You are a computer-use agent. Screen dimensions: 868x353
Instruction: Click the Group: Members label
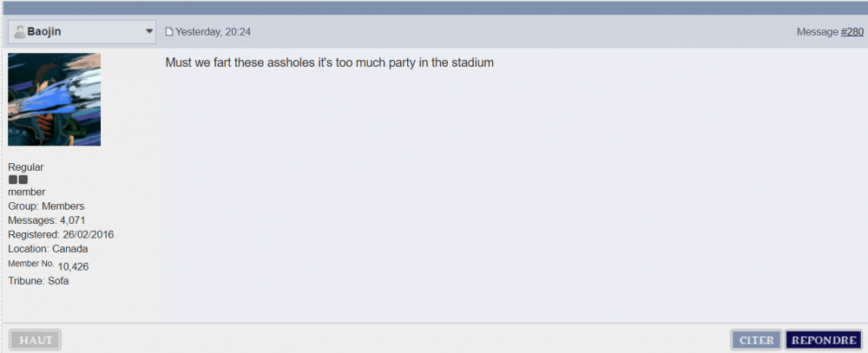(x=46, y=206)
